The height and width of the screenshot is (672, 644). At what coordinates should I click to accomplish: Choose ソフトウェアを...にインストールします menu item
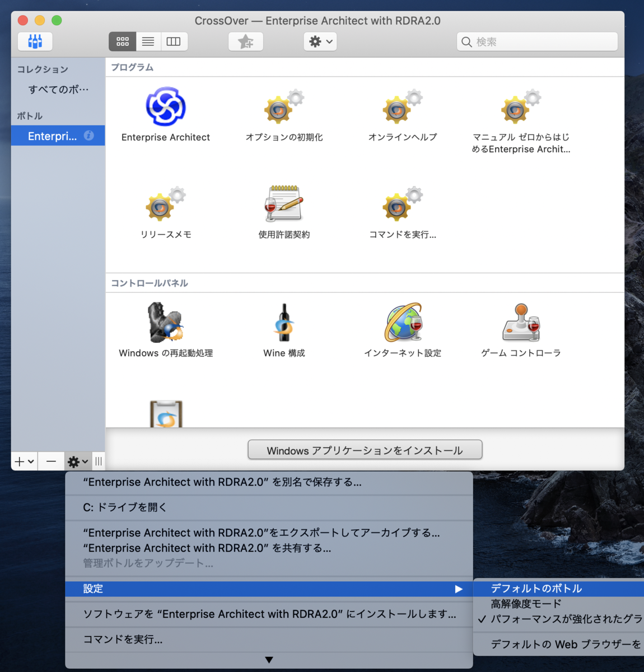(269, 614)
